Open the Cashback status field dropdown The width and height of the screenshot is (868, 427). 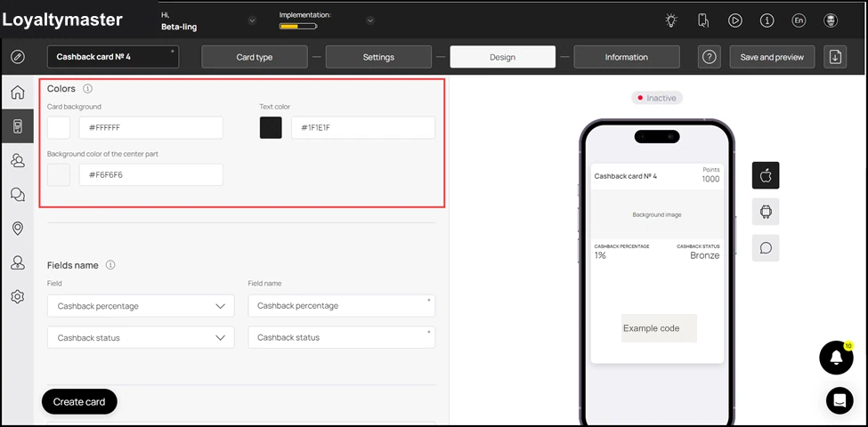141,337
